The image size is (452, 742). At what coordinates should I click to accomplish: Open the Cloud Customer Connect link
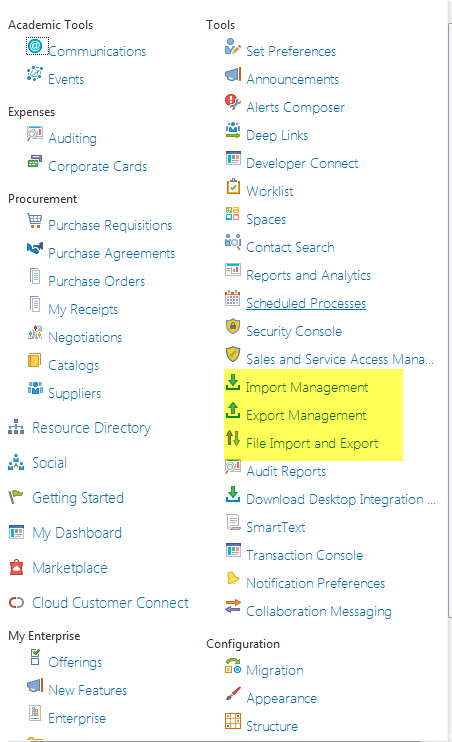[x=110, y=603]
